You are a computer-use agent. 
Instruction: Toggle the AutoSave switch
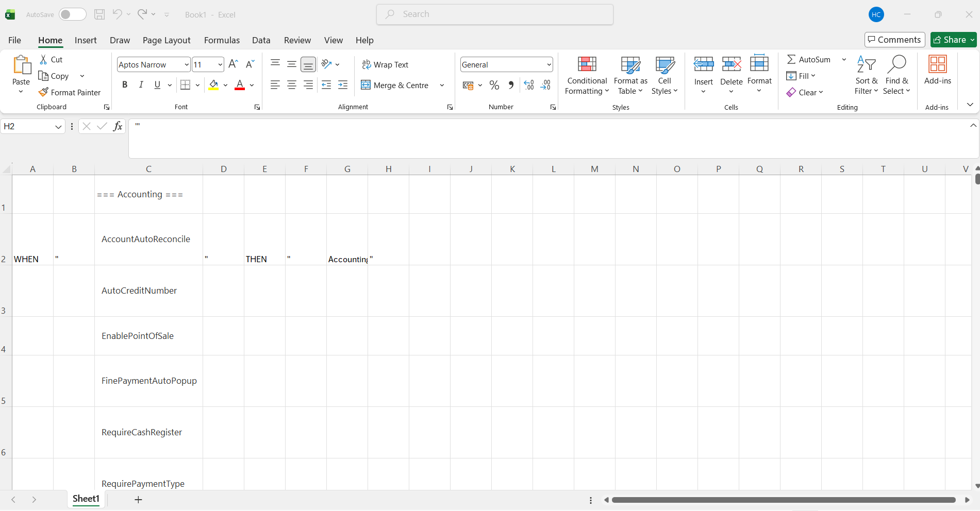tap(72, 14)
